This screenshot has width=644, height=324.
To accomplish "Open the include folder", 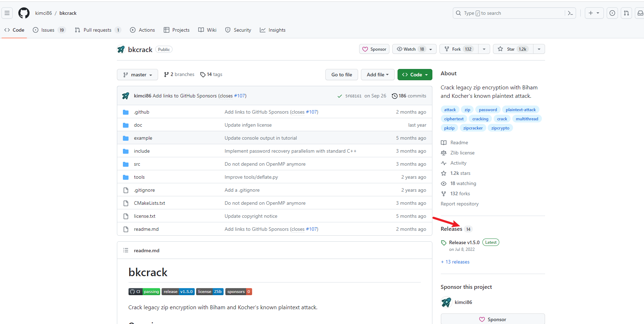I will 142,151.
